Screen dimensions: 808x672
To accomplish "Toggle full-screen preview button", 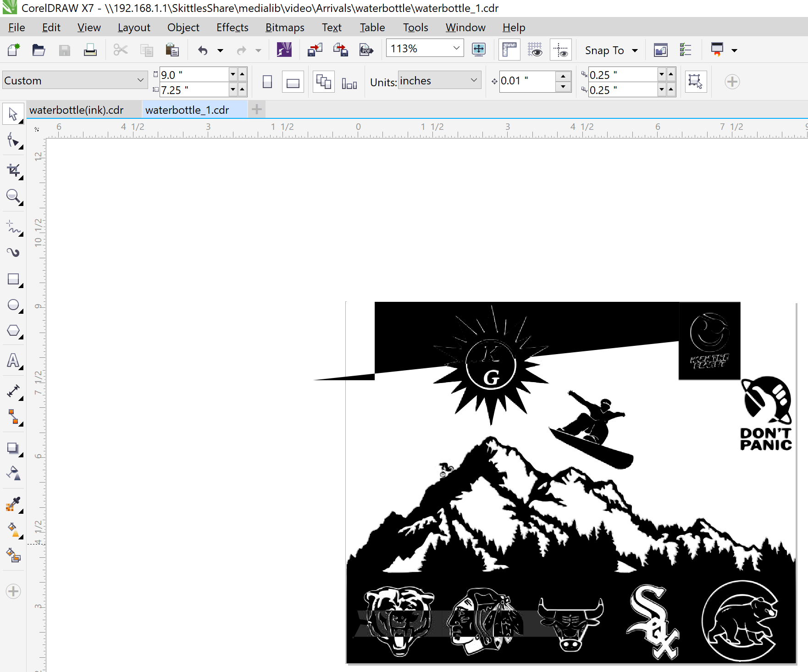I will point(478,50).
